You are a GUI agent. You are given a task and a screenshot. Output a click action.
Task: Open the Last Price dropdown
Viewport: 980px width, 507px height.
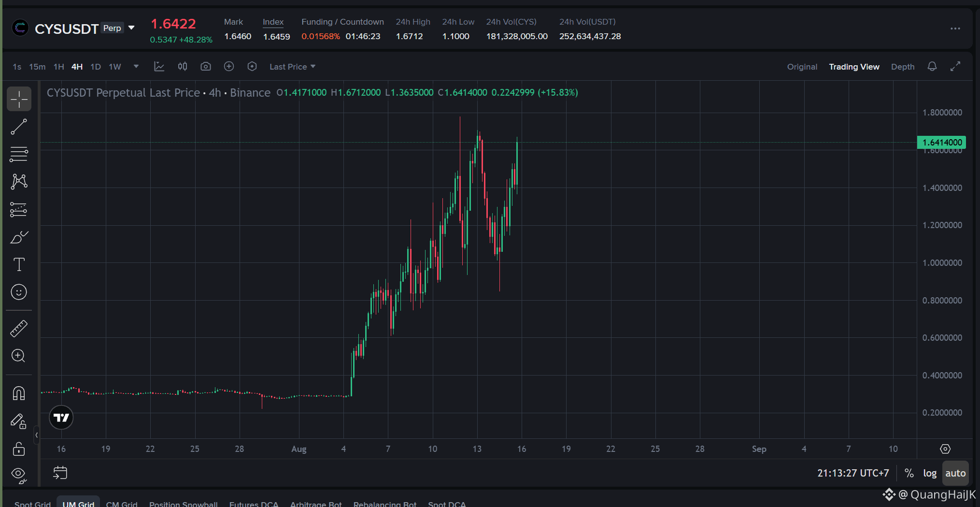pos(292,67)
